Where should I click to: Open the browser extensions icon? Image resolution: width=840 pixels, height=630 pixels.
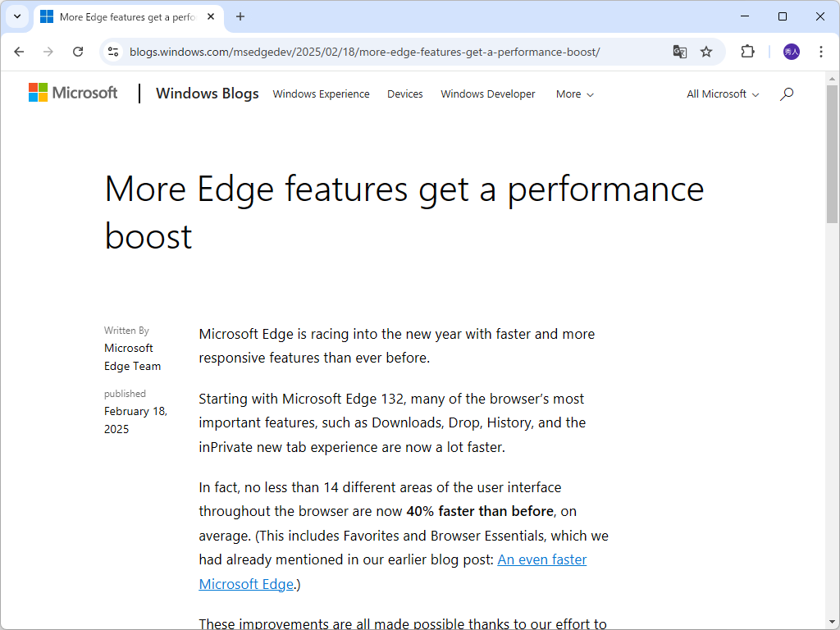pos(747,51)
